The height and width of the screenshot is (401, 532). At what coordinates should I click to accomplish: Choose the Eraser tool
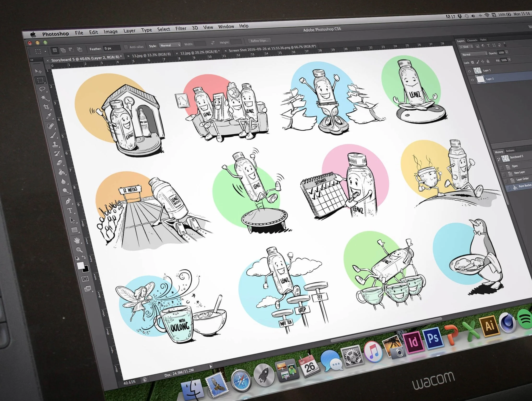59,163
